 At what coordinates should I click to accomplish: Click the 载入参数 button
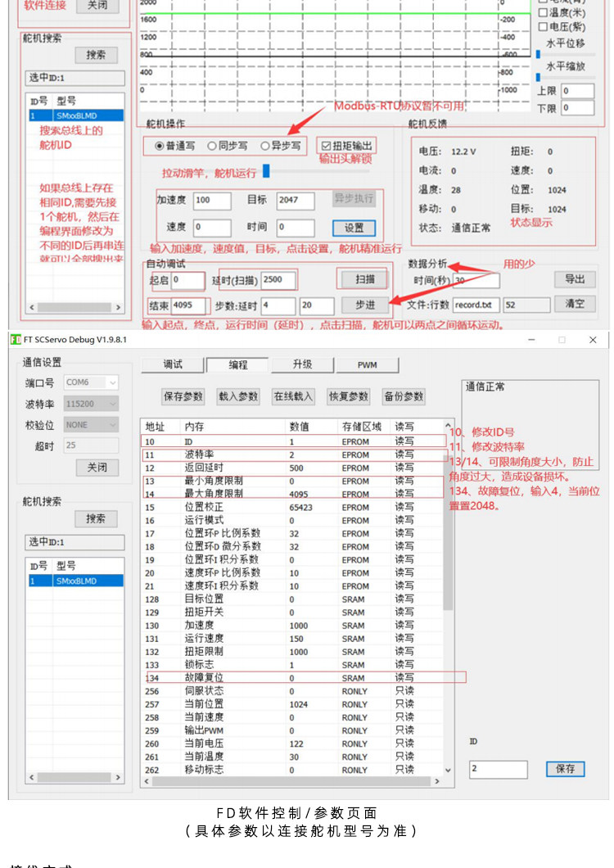[x=238, y=396]
